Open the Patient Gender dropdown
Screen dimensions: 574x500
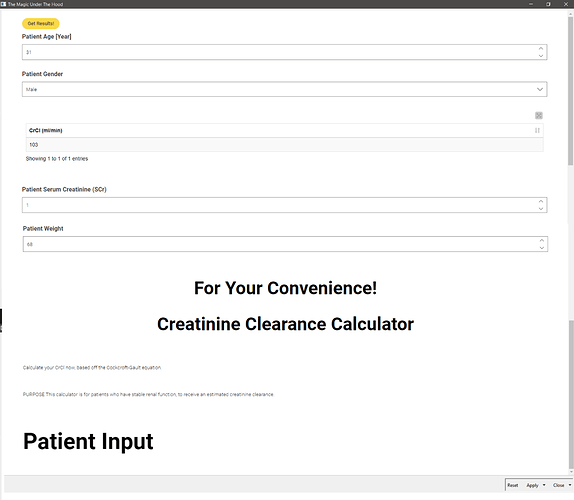tap(284, 89)
